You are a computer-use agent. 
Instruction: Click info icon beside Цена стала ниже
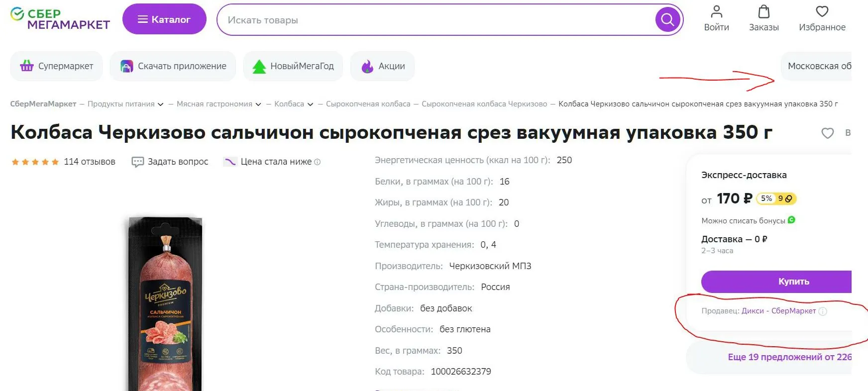[x=318, y=162]
